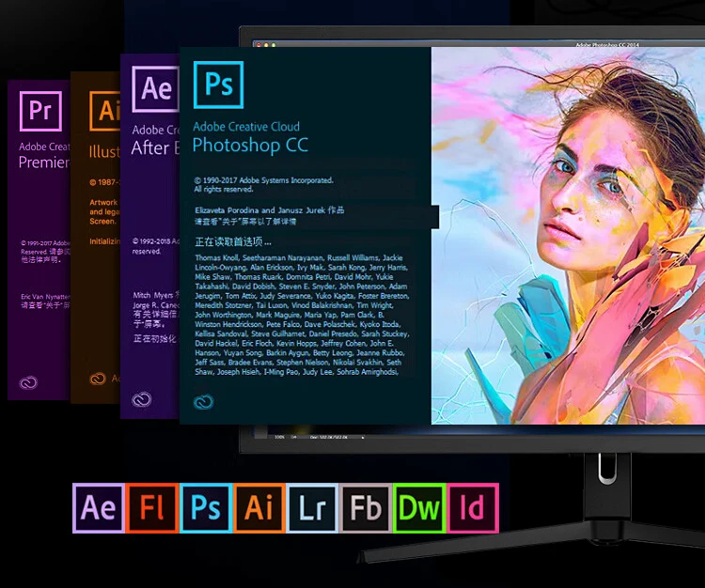Click '正在初始化' status on After Effects splash
This screenshot has height=588, width=705.
155,338
